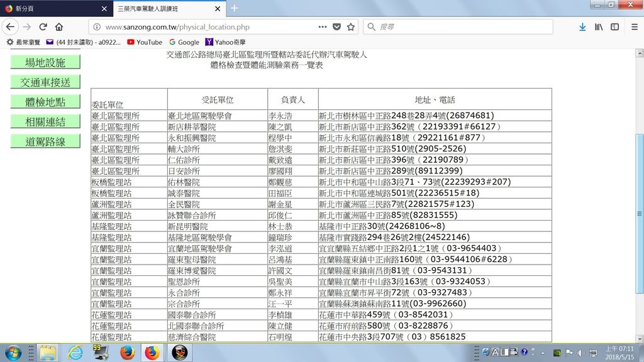Viewport: 644px width, 362px height.
Task: Select the 負責人 column header
Action: pyautogui.click(x=293, y=100)
